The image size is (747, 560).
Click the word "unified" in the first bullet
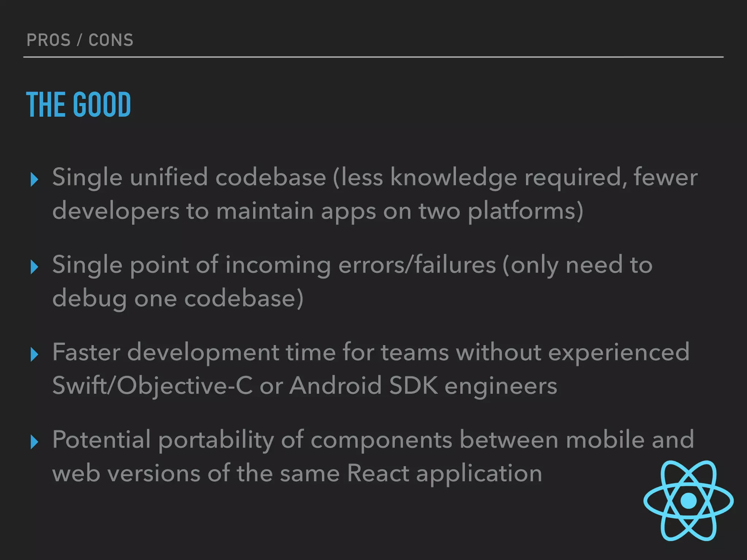pos(169,178)
